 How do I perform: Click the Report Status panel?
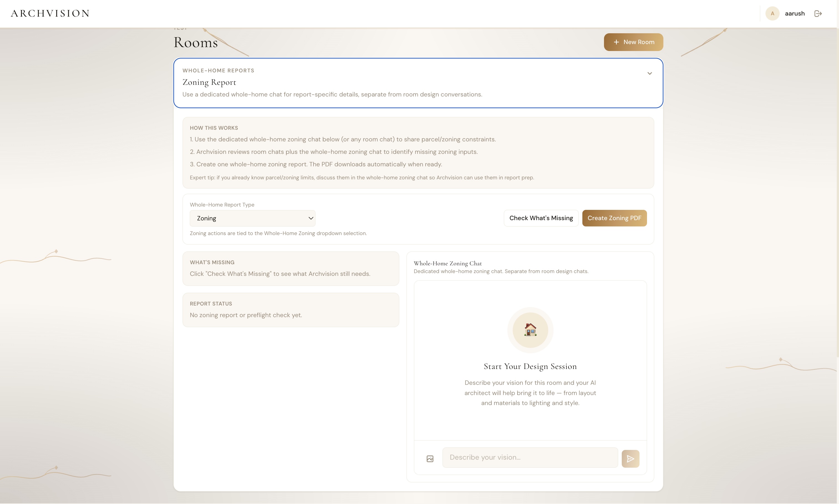click(x=290, y=310)
